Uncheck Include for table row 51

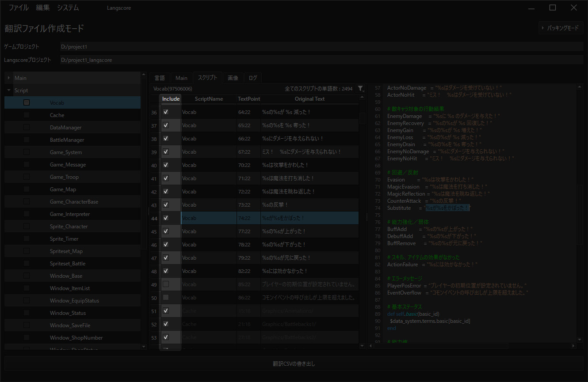click(166, 311)
